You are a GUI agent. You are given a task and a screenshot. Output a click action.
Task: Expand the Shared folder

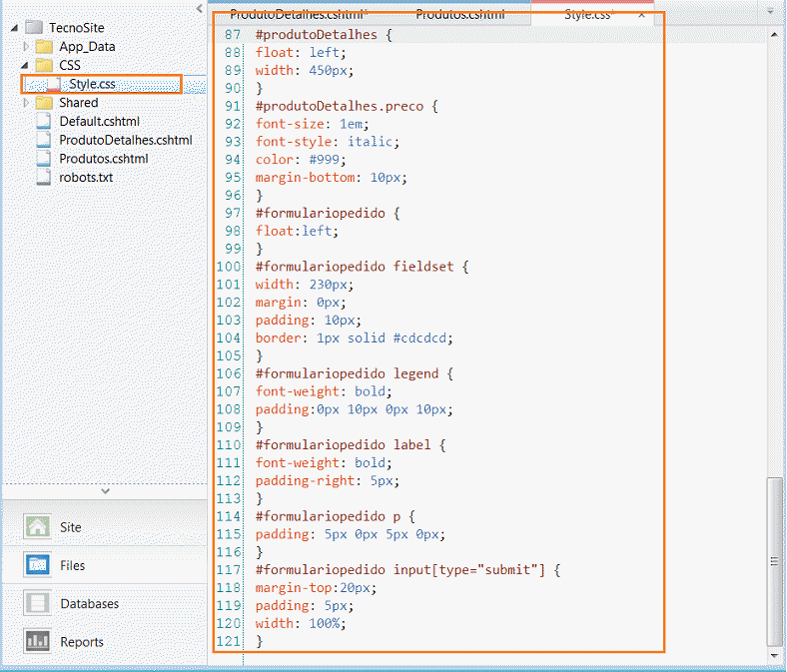click(x=26, y=103)
